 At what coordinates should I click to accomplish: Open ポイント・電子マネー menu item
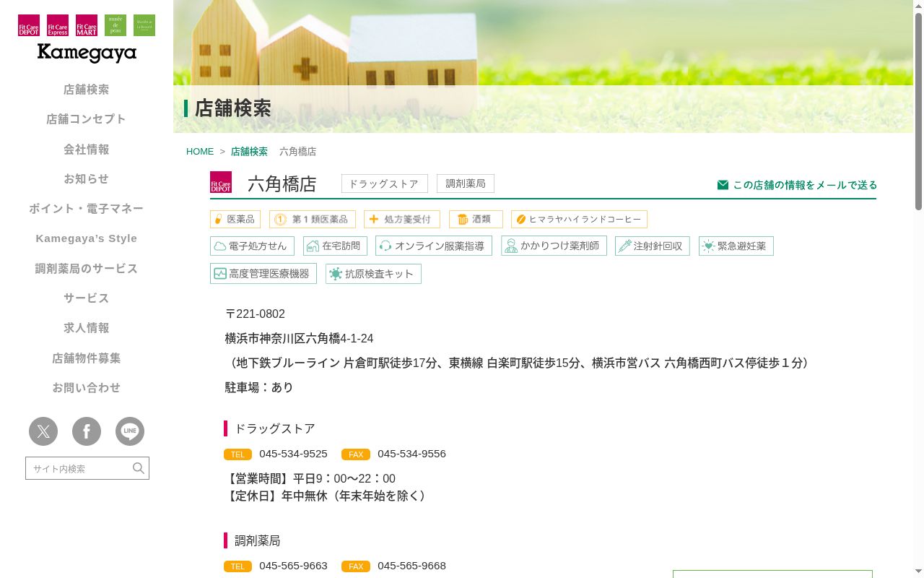click(x=87, y=209)
